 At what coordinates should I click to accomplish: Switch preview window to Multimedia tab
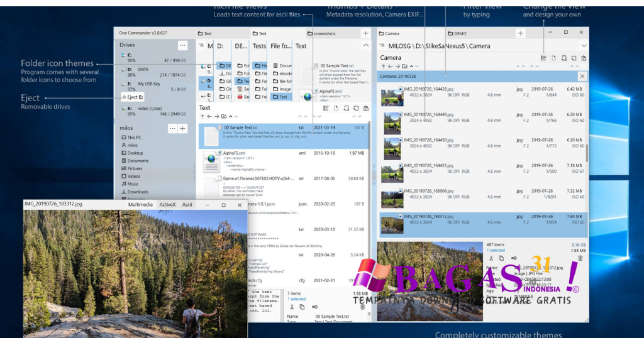pos(140,205)
